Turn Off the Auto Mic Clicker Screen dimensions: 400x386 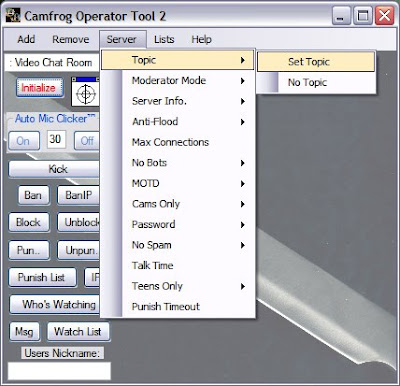click(x=87, y=141)
